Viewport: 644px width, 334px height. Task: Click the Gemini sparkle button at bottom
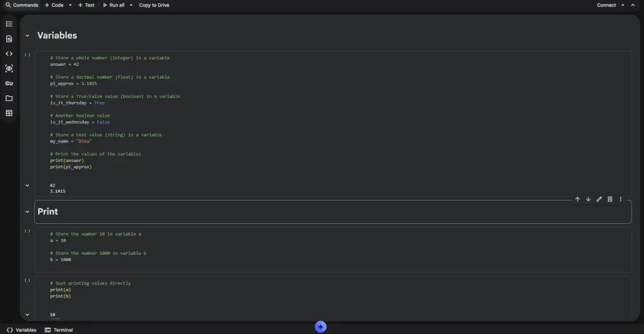pos(320,327)
